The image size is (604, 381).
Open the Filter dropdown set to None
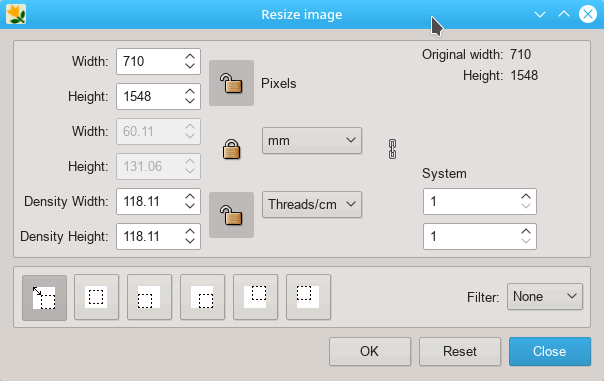pos(545,297)
